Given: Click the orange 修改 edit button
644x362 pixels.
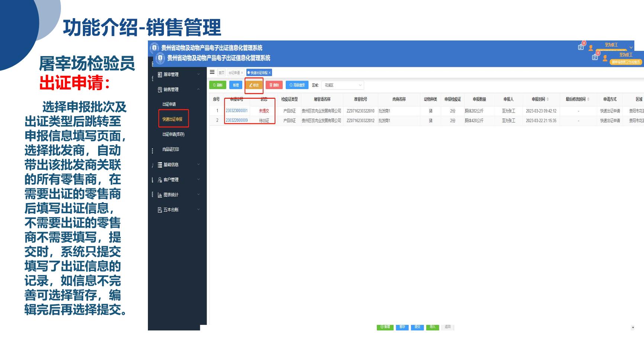Looking at the screenshot, I should (254, 85).
